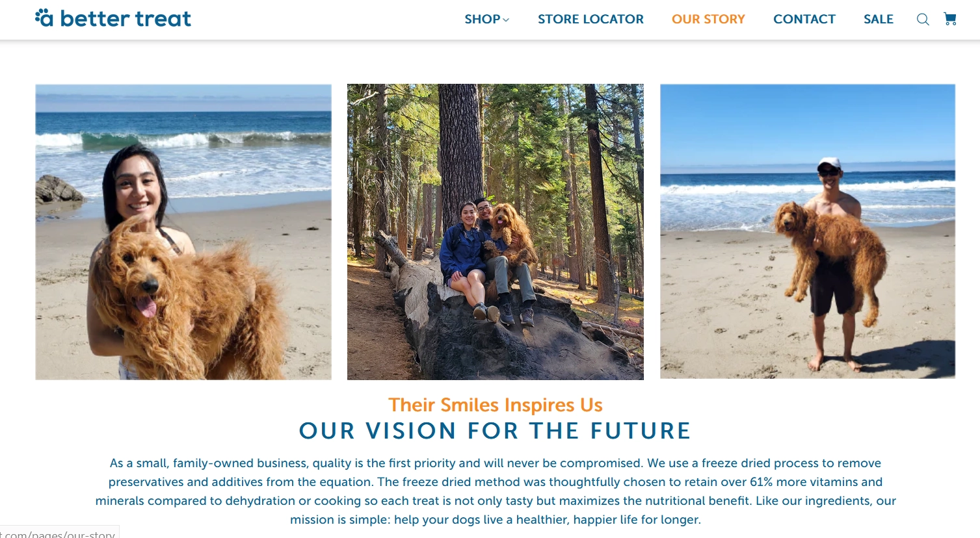Open the SHOP menu
980x538 pixels.
click(x=482, y=19)
